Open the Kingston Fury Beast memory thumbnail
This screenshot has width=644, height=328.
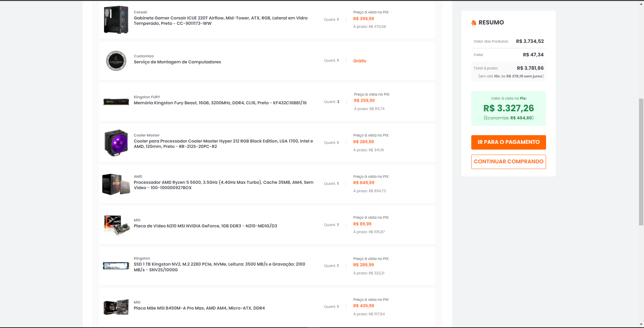[x=116, y=102]
